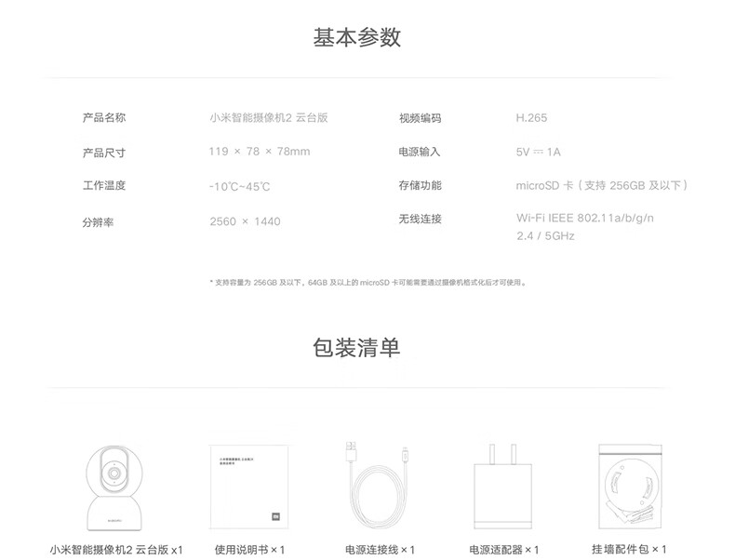Click the 119 × 78 × 78mm dimension value

260,152
